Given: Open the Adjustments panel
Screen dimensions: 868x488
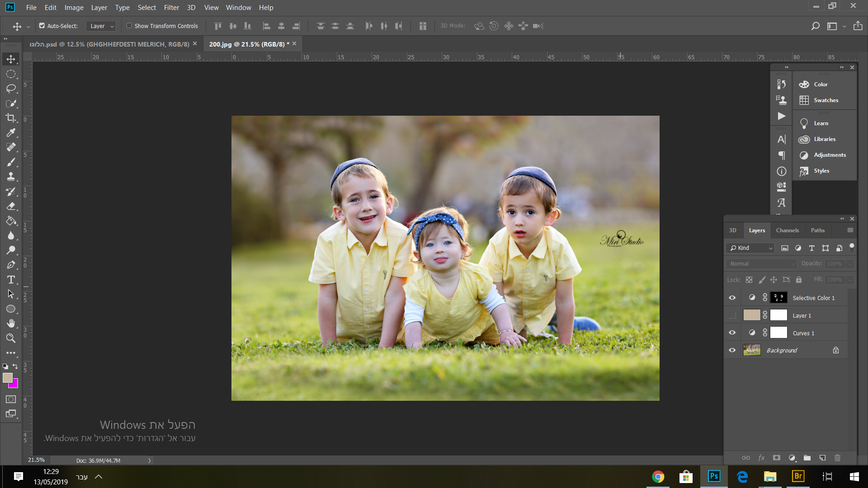Looking at the screenshot, I should [829, 155].
